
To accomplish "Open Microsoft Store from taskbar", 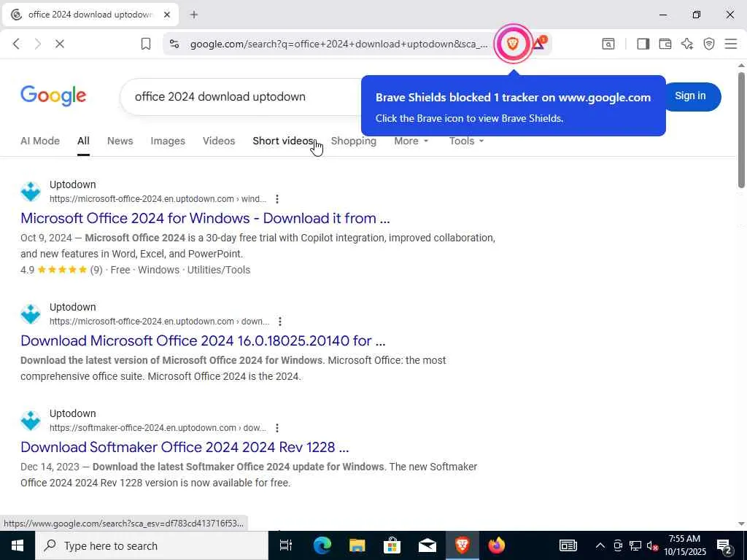I will click(392, 545).
